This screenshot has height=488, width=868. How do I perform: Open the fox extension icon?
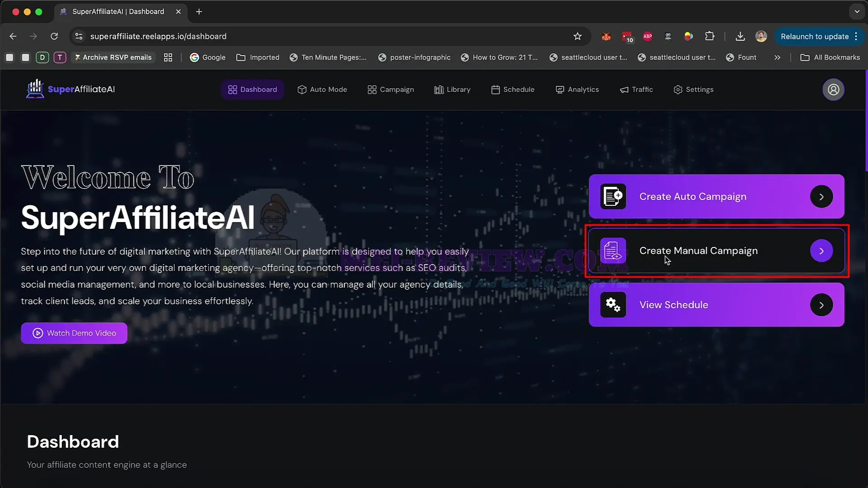(x=606, y=36)
